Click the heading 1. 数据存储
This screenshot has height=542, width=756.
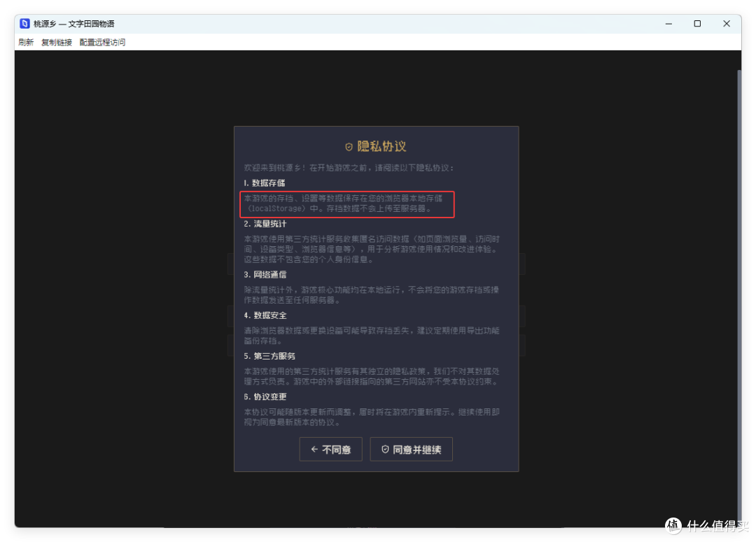(x=264, y=183)
